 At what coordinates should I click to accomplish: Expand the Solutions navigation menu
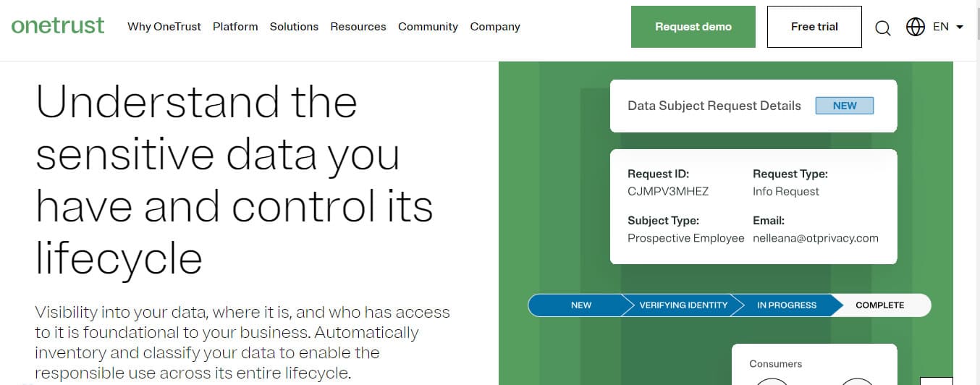(x=294, y=27)
